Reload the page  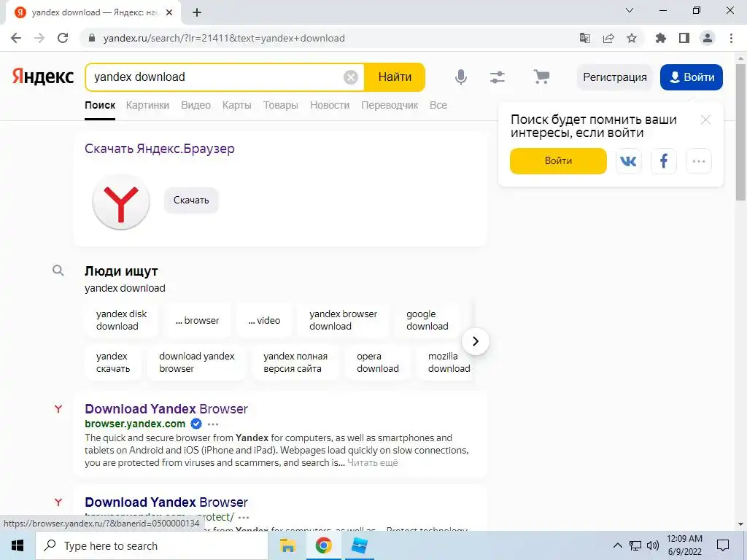point(63,38)
